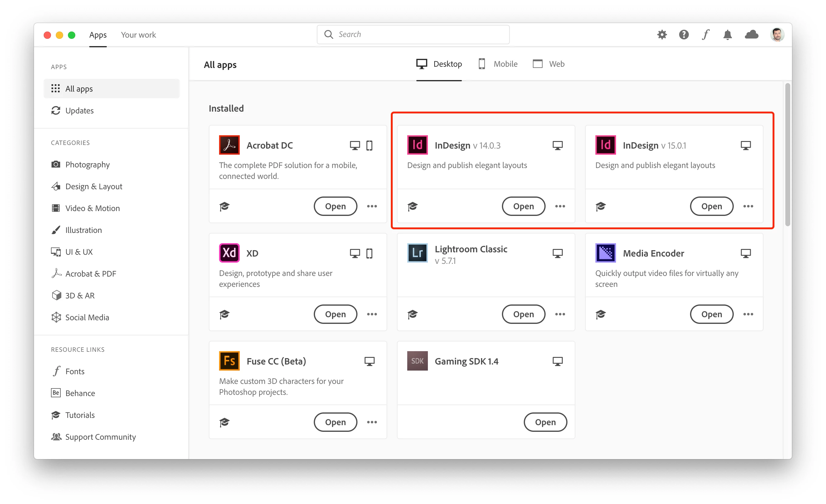Viewport: 826px width, 504px height.
Task: Click the InDesign v 14.0.3 app icon
Action: click(417, 145)
